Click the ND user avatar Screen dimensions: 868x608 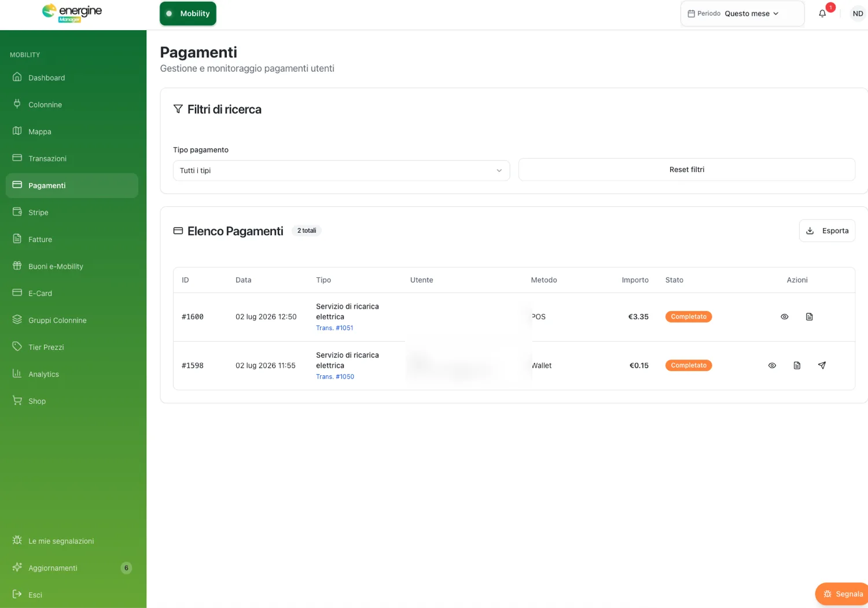(858, 13)
